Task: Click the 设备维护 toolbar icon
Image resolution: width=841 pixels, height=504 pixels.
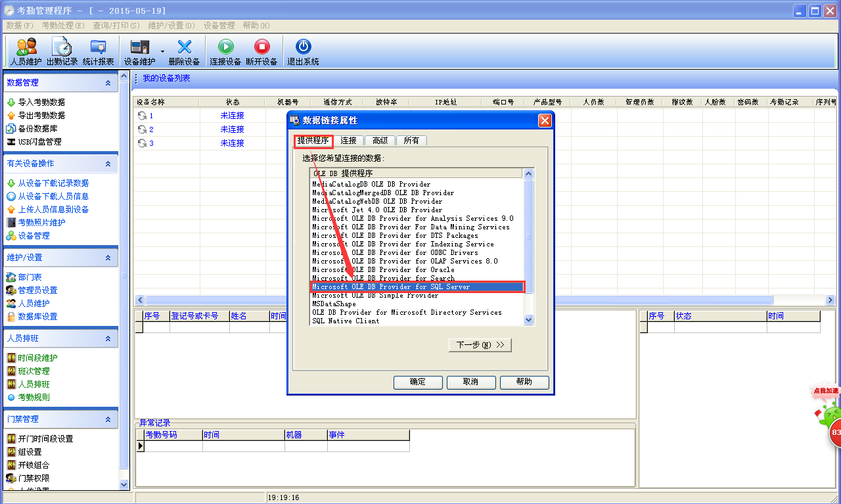Action: (x=140, y=51)
